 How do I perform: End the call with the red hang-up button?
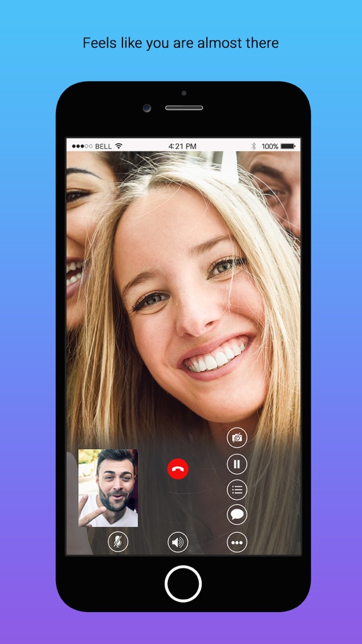click(x=178, y=469)
